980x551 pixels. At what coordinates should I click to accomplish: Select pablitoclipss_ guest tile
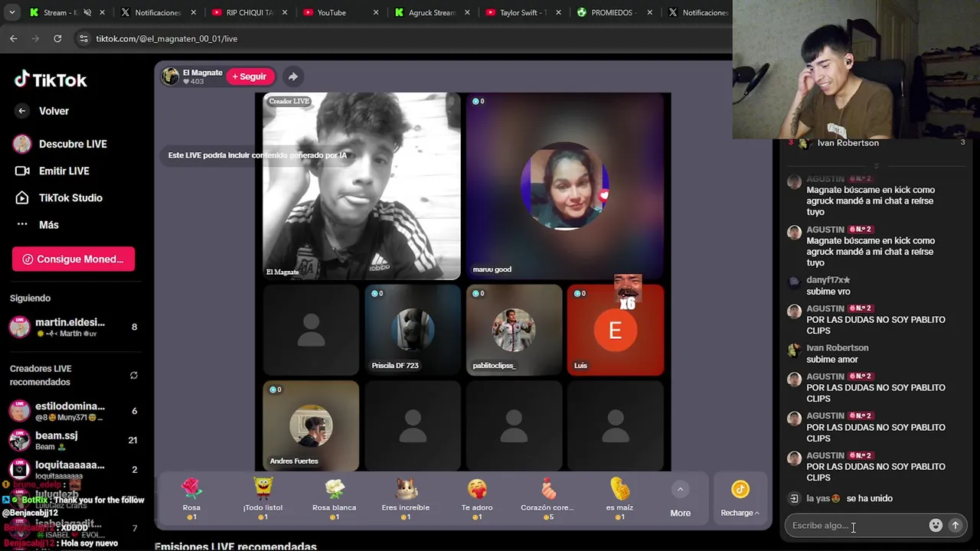click(x=514, y=330)
